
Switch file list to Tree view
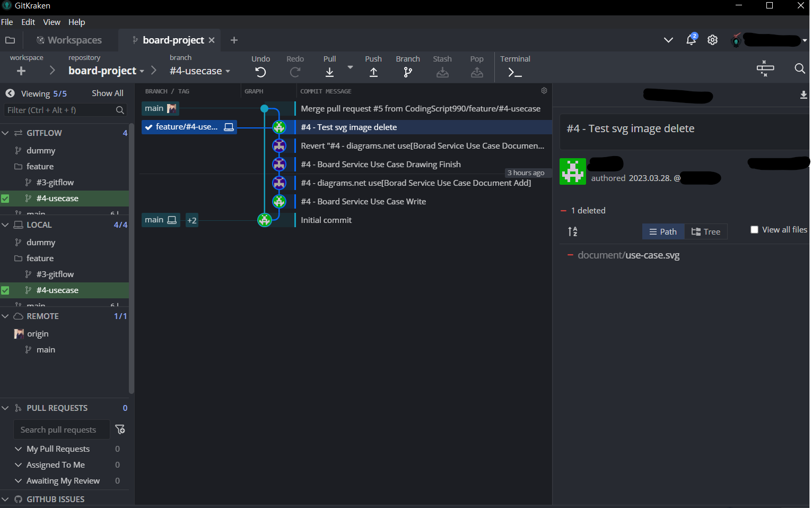[x=705, y=231]
